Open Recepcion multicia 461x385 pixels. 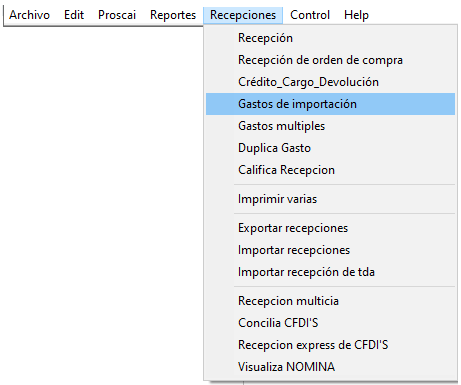tap(330, 301)
